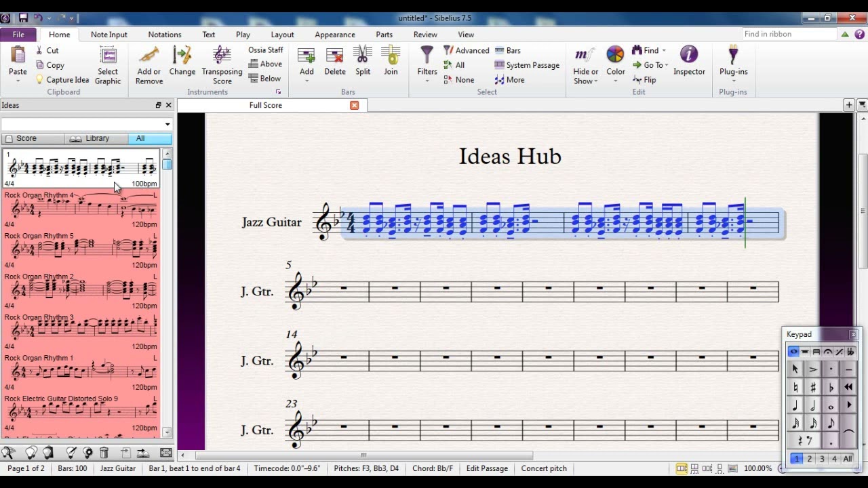The image size is (868, 488).
Task: Select voice 4 on Keypad
Action: click(x=835, y=459)
